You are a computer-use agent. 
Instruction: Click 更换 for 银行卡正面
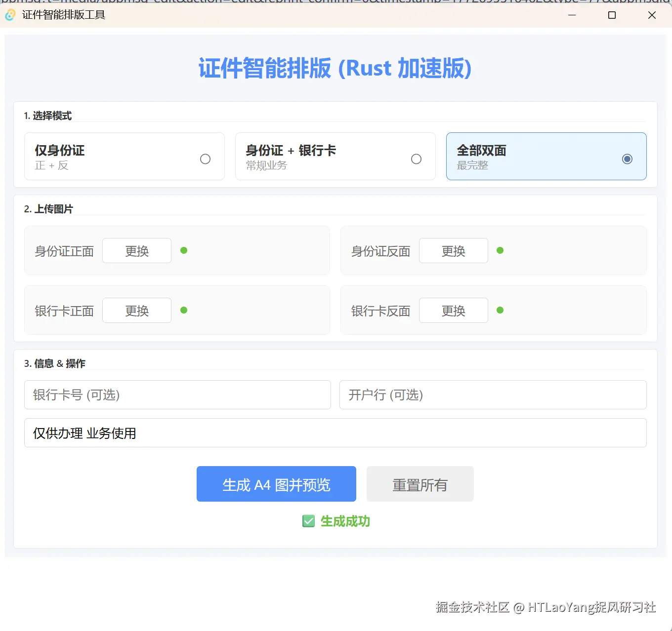click(x=137, y=311)
